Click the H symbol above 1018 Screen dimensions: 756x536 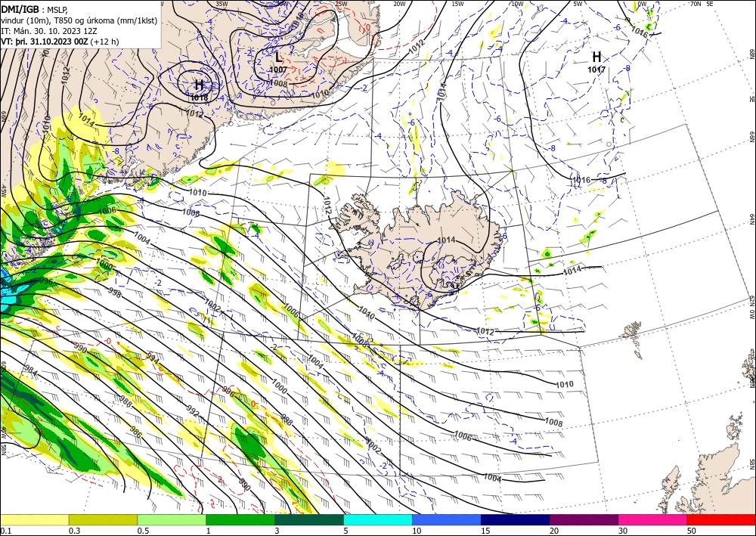199,85
